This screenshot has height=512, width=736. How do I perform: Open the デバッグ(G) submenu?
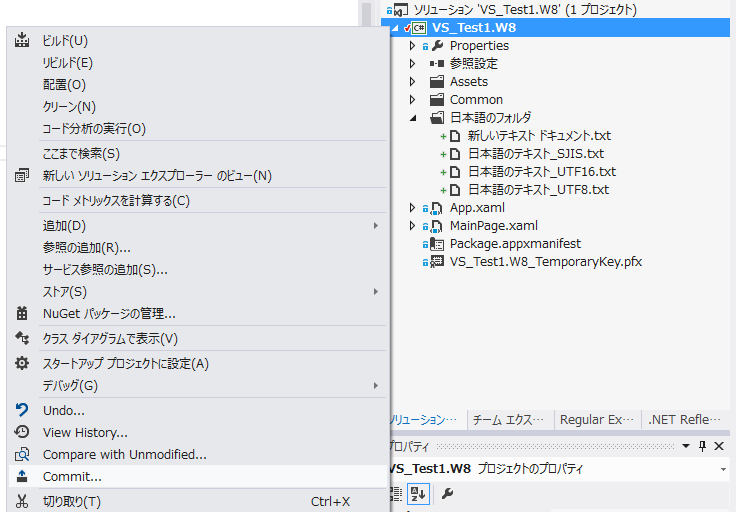point(197,385)
